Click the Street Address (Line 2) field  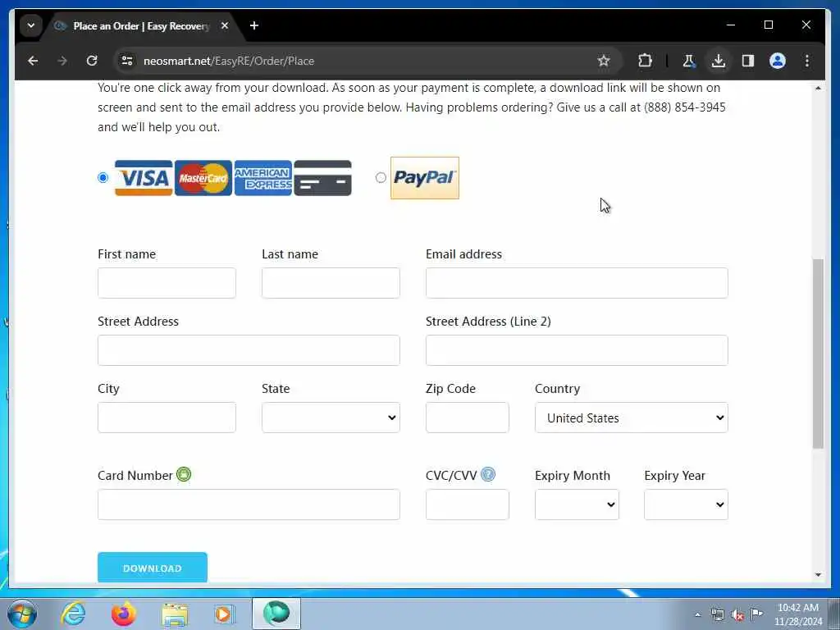point(577,350)
